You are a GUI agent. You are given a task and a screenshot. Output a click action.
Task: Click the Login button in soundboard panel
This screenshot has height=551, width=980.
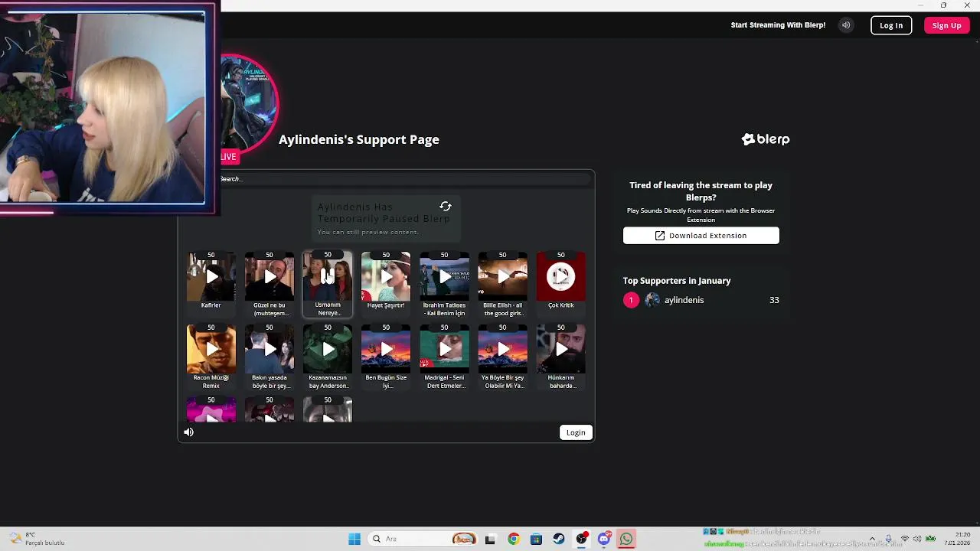pos(576,432)
